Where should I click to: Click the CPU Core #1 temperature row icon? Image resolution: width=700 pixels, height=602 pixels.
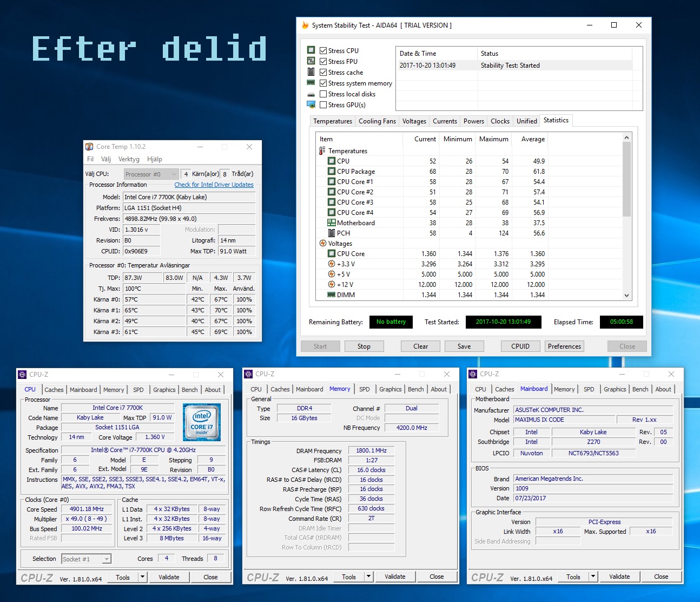coord(332,181)
